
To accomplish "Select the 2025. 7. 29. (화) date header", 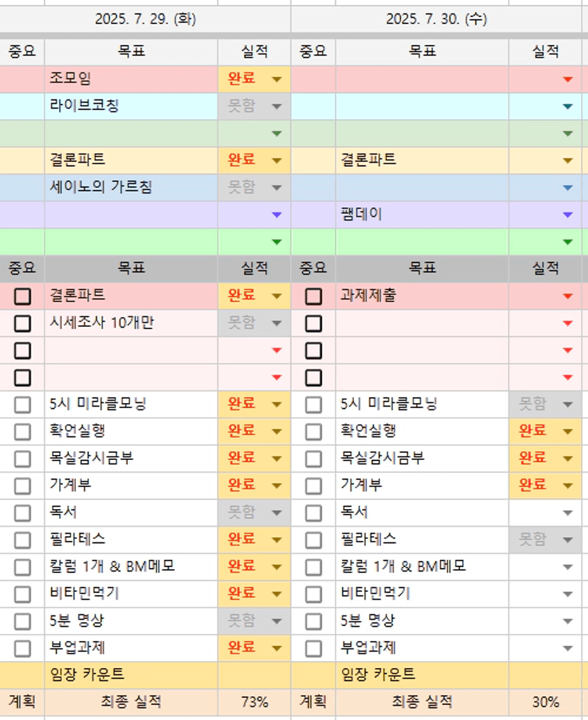I will pos(145,19).
